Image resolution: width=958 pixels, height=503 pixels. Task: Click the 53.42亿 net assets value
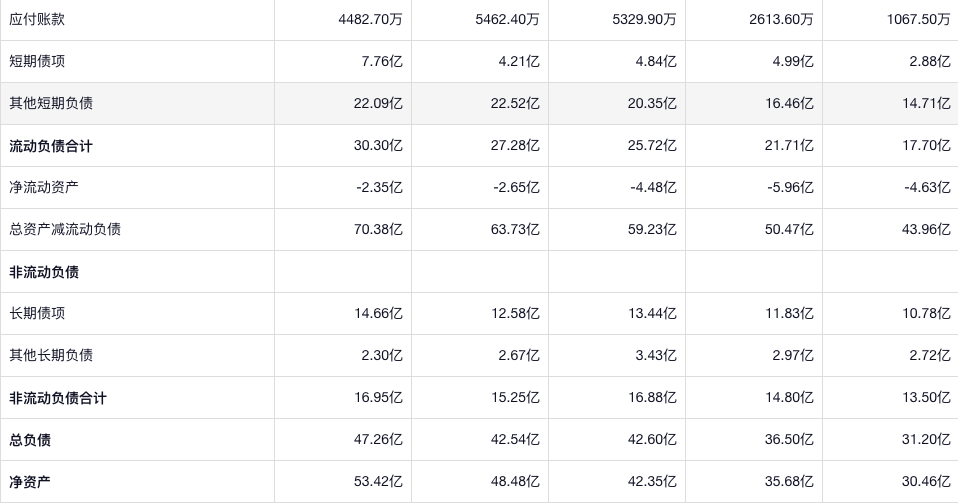point(380,482)
